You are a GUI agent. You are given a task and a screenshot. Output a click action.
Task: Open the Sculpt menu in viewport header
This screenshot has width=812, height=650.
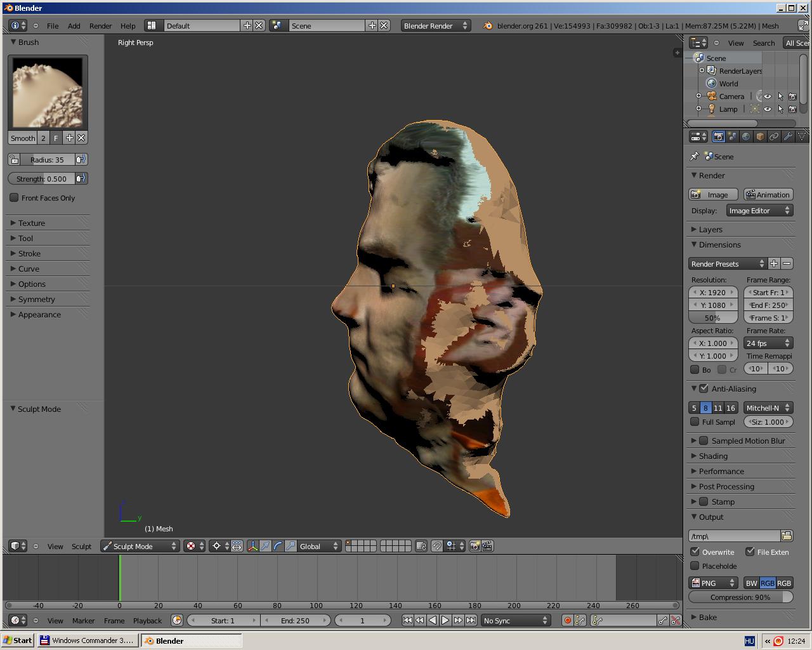81,547
